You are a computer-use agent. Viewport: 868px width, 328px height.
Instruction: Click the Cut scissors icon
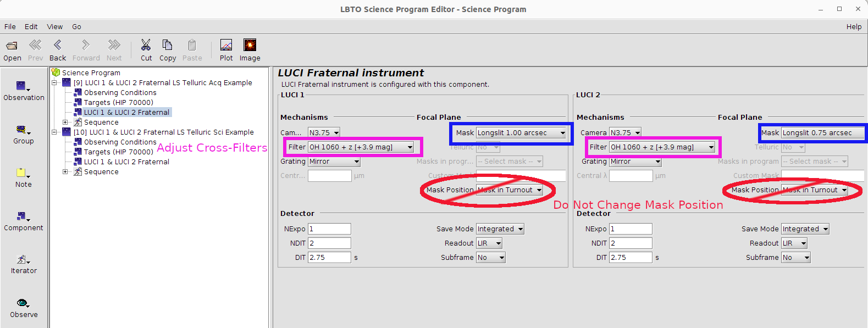[x=146, y=45]
